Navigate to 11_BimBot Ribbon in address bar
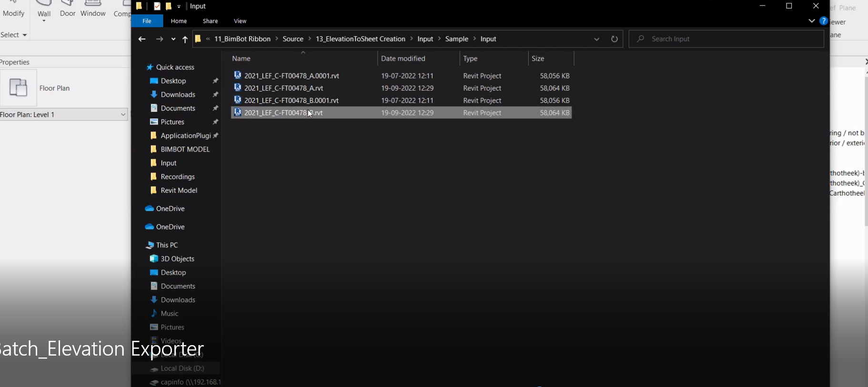This screenshot has height=387, width=868. coord(242,39)
